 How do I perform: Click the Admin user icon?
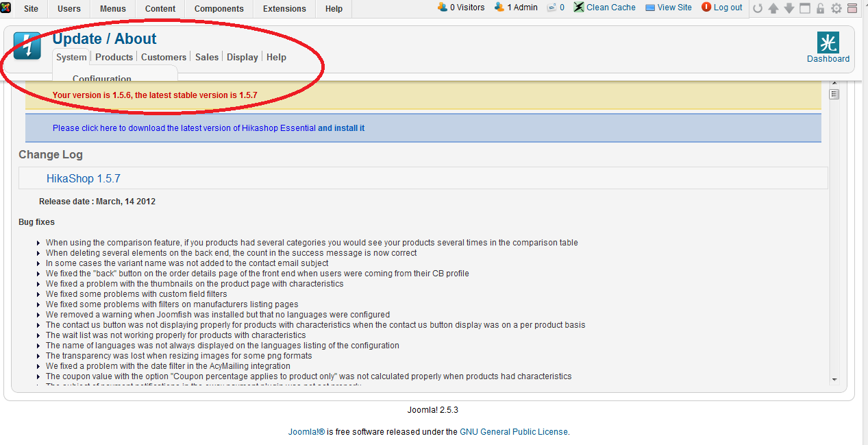pos(499,7)
